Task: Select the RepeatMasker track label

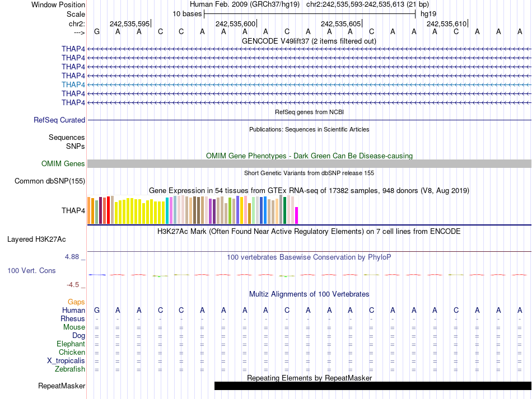Action: [x=62, y=386]
